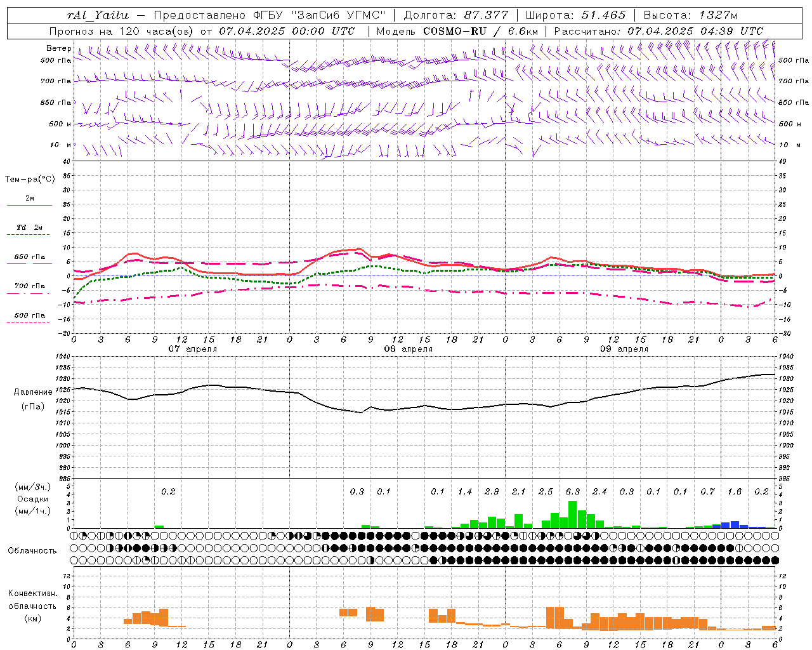Click the 3-hour precipitation value 1.6
The height and width of the screenshot is (650, 812).
tap(735, 492)
